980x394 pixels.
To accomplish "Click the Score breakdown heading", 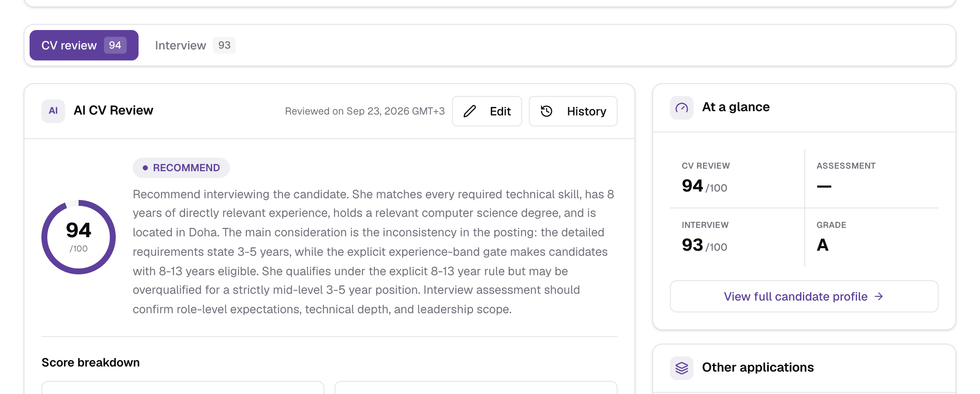I will [90, 363].
